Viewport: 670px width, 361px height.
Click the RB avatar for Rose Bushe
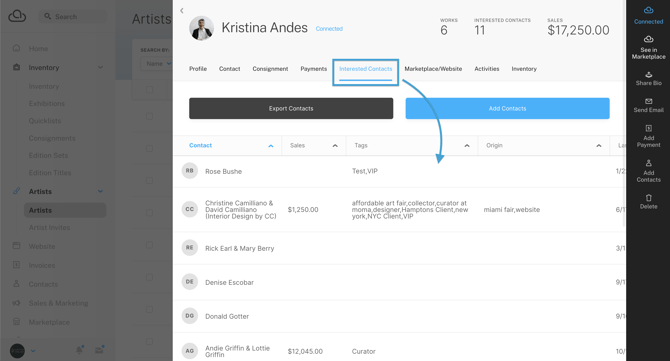point(189,170)
